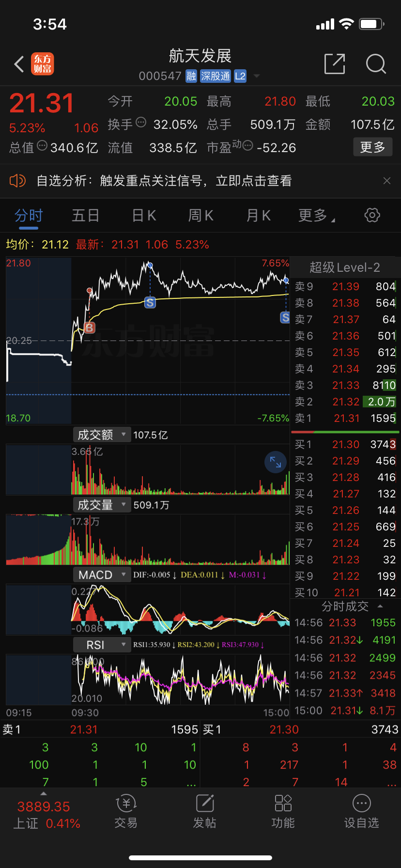Screen dimensions: 401x868
Task: Open chart settings gear icon
Action: click(x=372, y=216)
